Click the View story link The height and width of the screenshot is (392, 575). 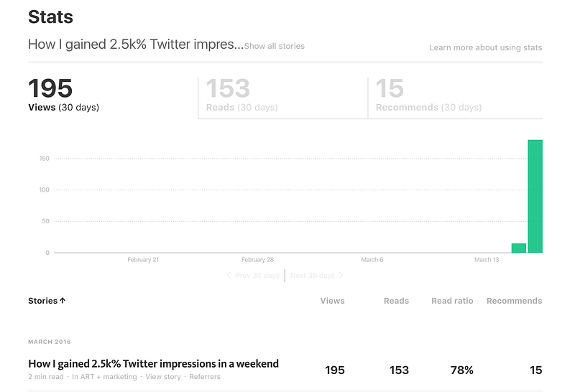(x=163, y=377)
